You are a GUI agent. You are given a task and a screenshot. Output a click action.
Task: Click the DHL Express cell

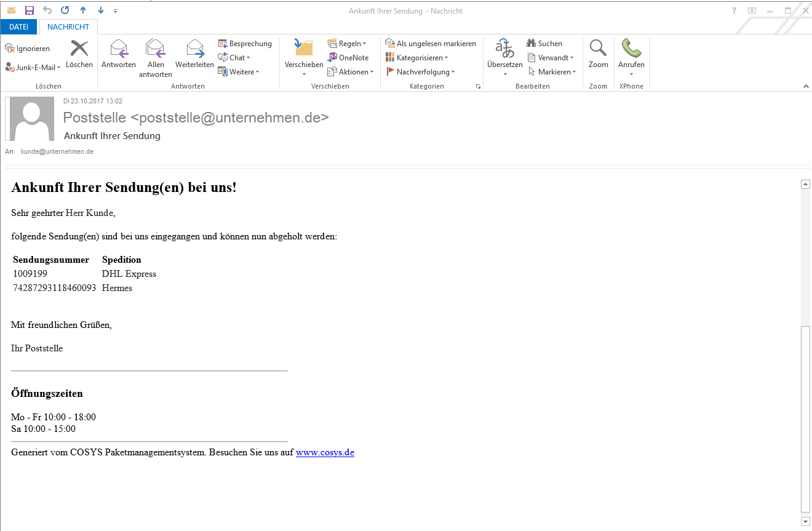pos(129,274)
